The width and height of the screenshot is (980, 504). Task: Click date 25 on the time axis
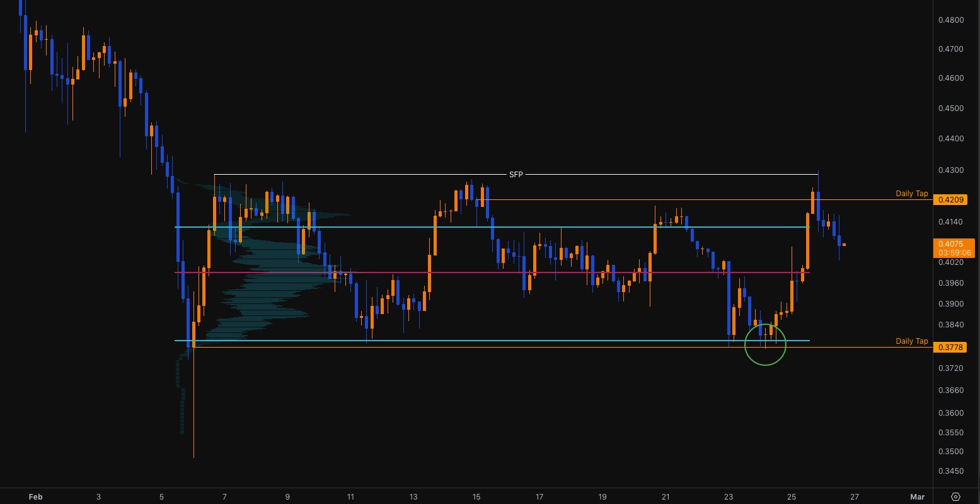click(792, 496)
